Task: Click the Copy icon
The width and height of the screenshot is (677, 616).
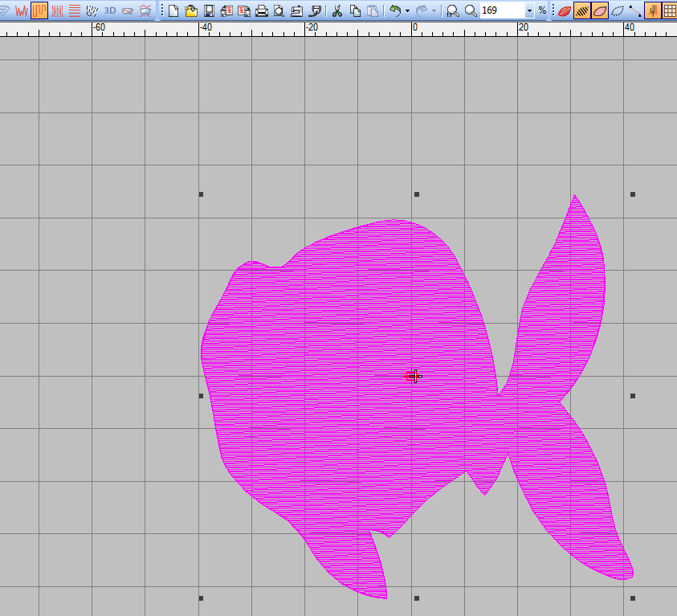Action: tap(355, 11)
